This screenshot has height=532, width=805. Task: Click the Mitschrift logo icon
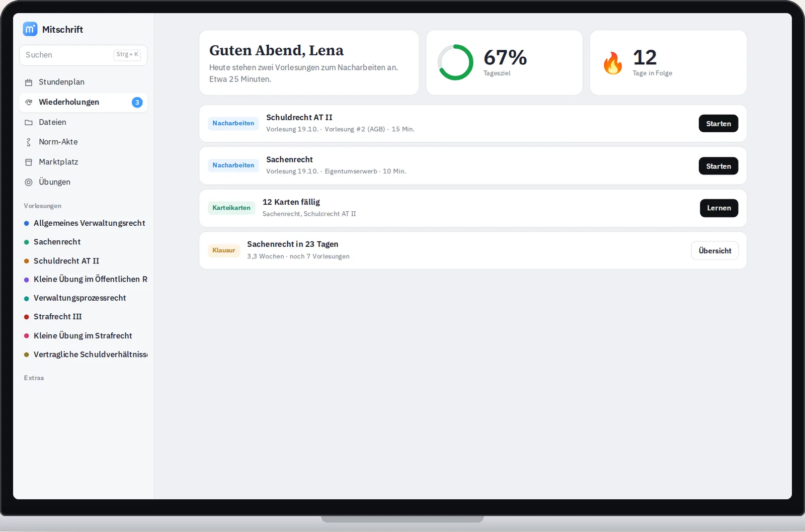point(30,29)
